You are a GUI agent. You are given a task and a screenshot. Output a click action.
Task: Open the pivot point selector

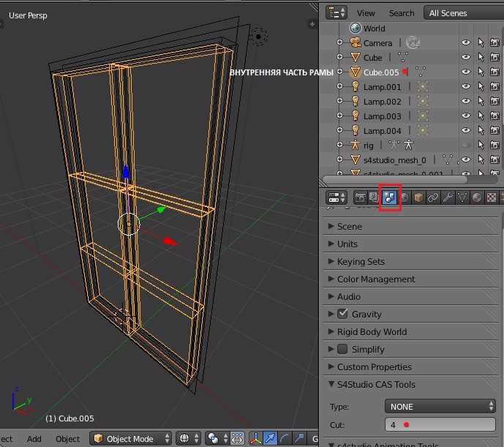pos(217,438)
